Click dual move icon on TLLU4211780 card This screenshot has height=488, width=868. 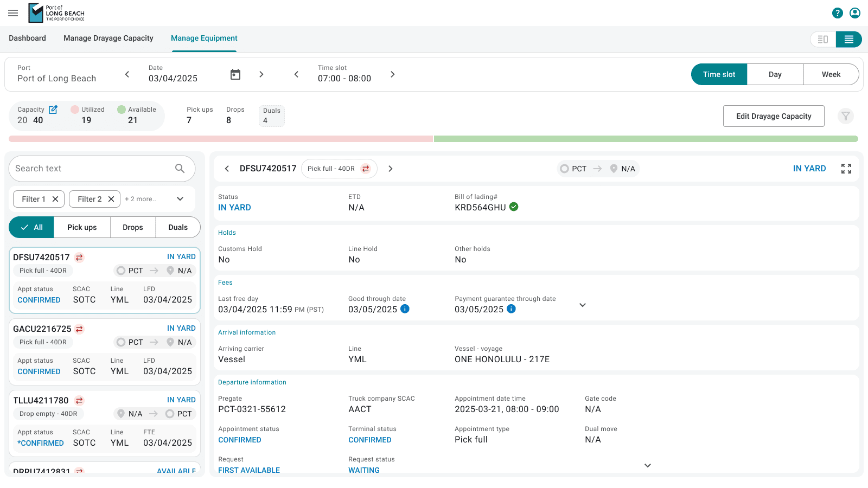(x=79, y=401)
